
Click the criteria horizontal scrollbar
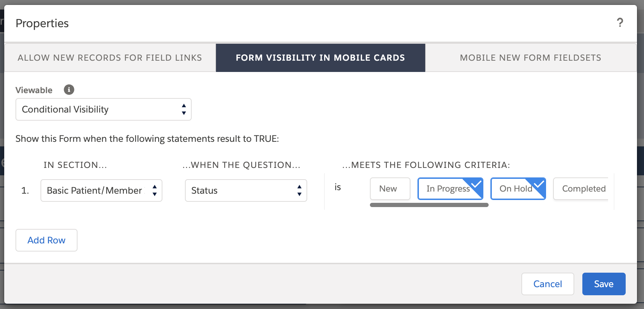click(429, 205)
